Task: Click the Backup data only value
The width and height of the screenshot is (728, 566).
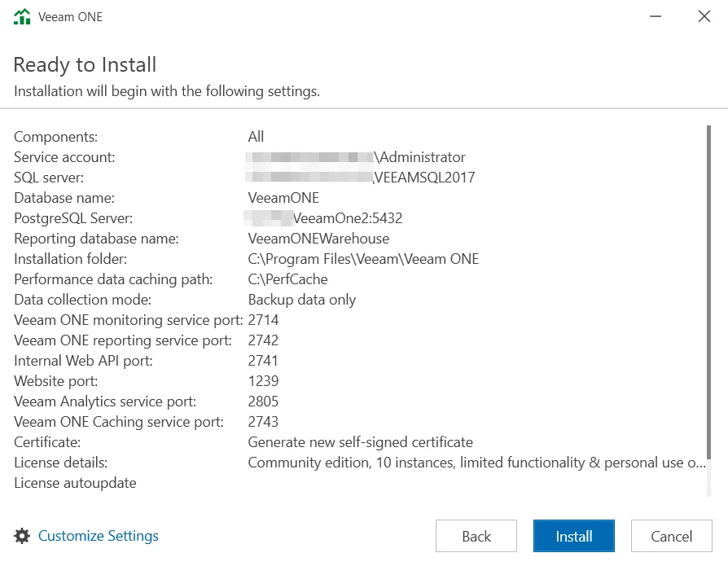Action: [x=302, y=300]
